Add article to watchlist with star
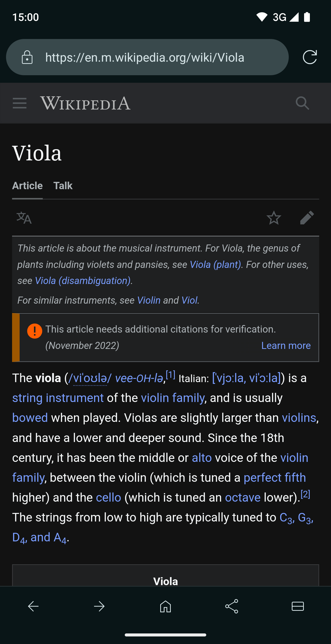This screenshot has width=331, height=644. click(274, 218)
